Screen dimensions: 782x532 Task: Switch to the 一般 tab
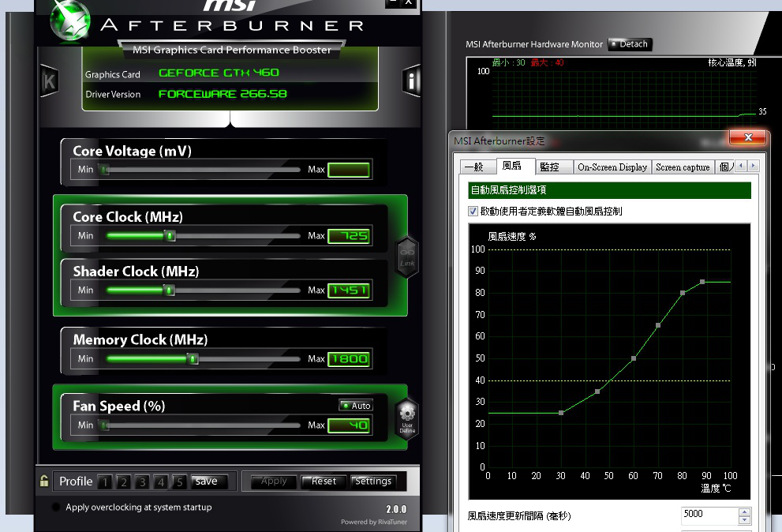click(477, 167)
